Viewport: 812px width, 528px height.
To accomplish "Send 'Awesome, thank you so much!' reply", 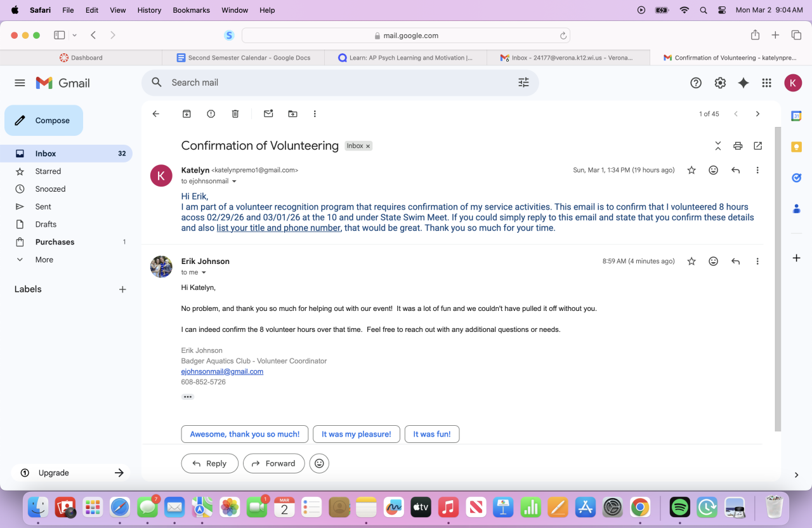I will tap(245, 434).
